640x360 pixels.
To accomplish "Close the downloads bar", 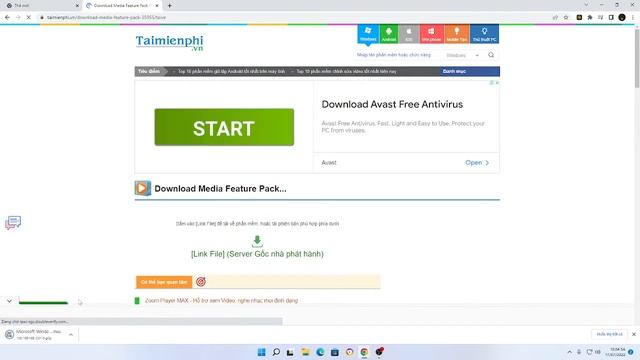I will pyautogui.click(x=633, y=334).
